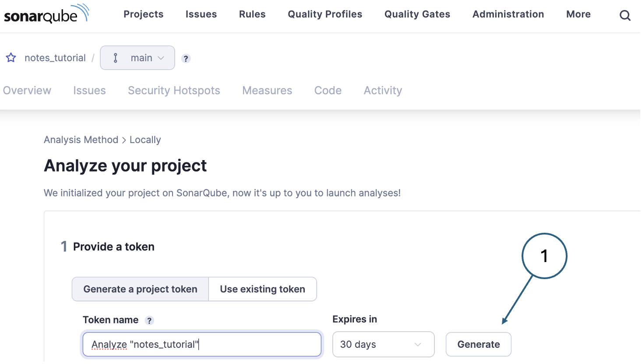642x364 pixels.
Task: Switch to the project Issues tab
Action: (x=89, y=91)
